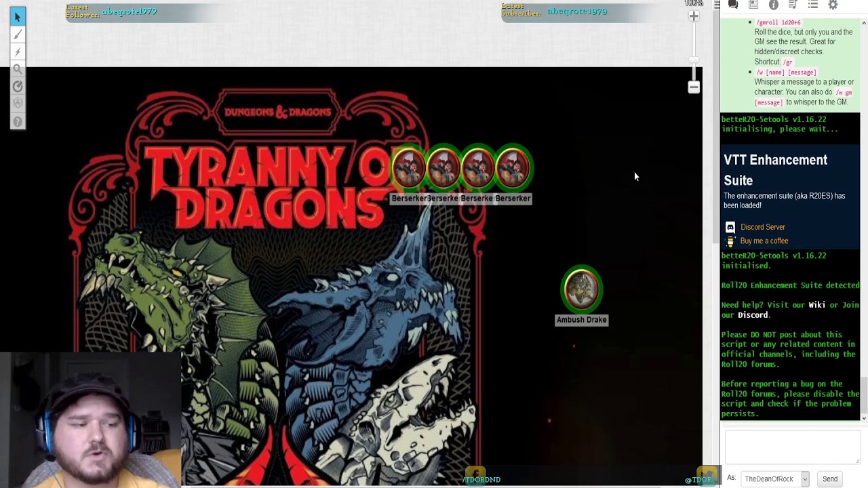Click the Latest Follower name abeqrote1979

pyautogui.click(x=130, y=12)
